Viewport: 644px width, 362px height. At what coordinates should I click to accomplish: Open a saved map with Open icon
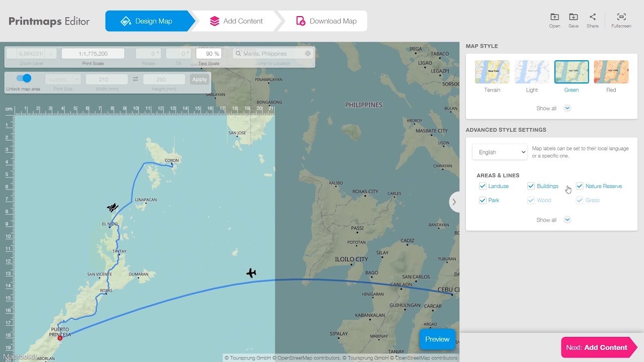click(x=554, y=21)
